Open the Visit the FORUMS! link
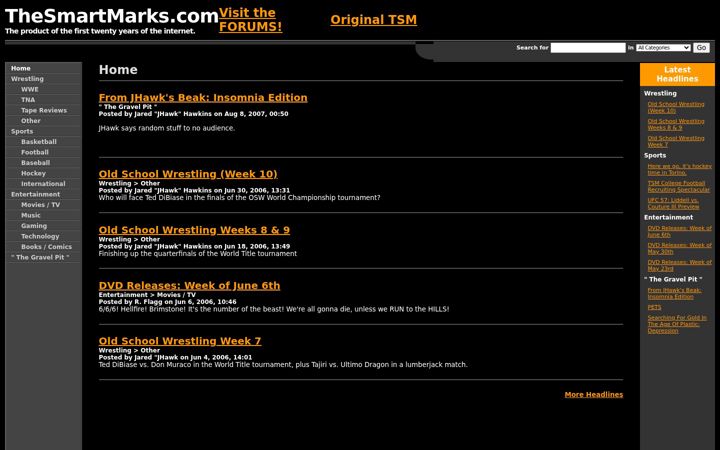This screenshot has width=720, height=450. click(250, 20)
